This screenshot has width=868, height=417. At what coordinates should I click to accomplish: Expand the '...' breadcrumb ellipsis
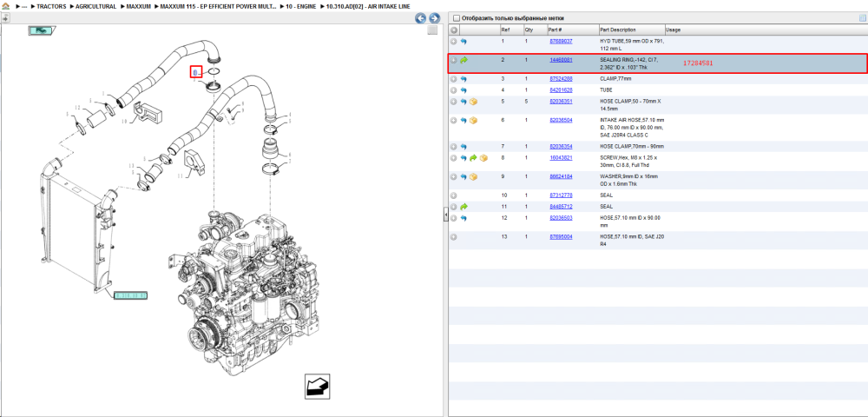[23, 6]
